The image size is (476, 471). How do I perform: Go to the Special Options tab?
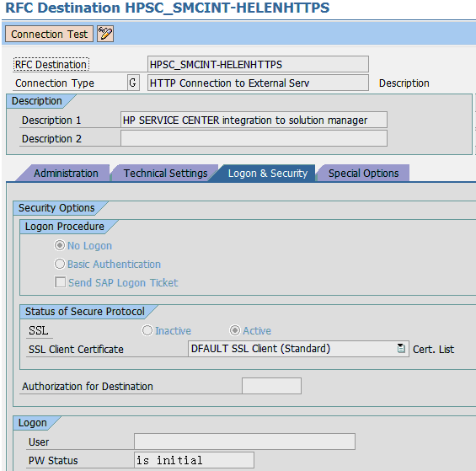(x=363, y=173)
